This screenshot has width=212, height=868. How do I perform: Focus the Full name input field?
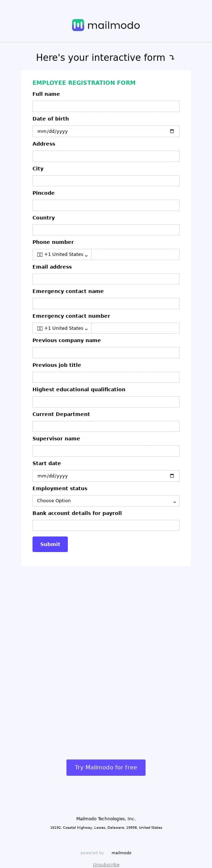click(106, 106)
